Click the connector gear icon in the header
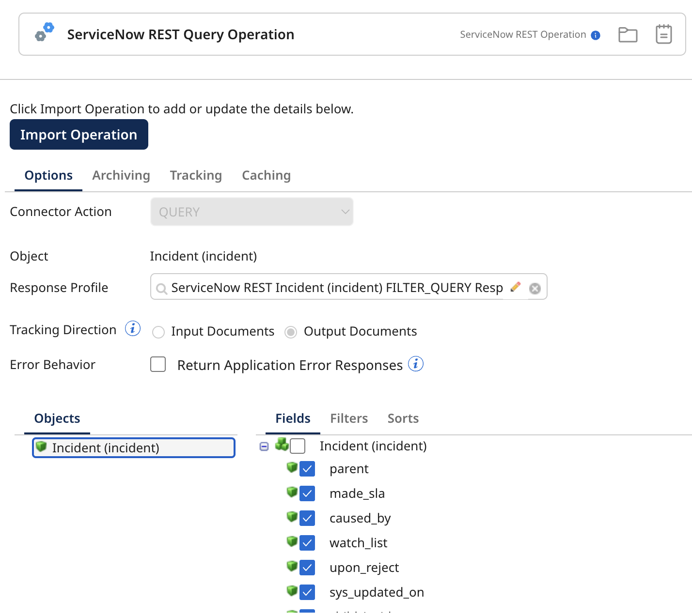This screenshot has width=692, height=616. coord(43,33)
